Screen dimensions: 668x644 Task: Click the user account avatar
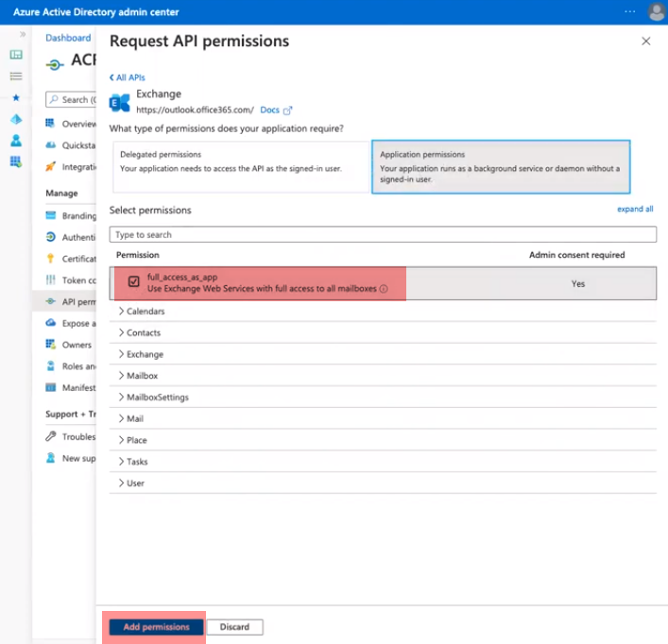click(656, 12)
